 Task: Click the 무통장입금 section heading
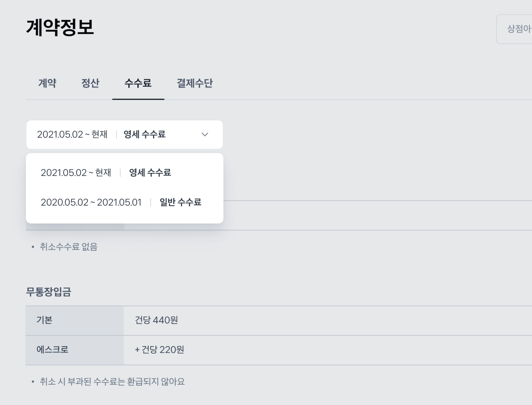(48, 292)
